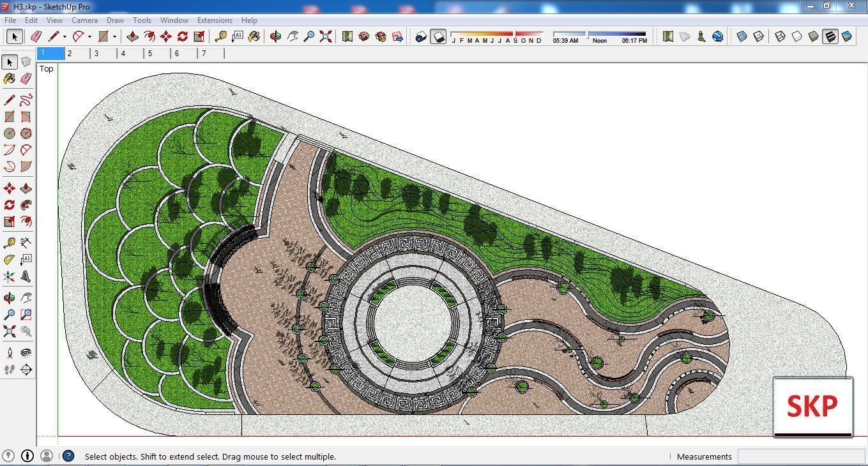Select the Rotated Rectangle tool
The width and height of the screenshot is (868, 466).
(x=26, y=117)
